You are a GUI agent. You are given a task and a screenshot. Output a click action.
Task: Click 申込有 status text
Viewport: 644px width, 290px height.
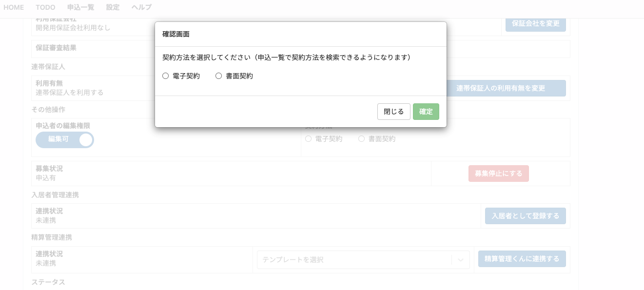[46, 178]
